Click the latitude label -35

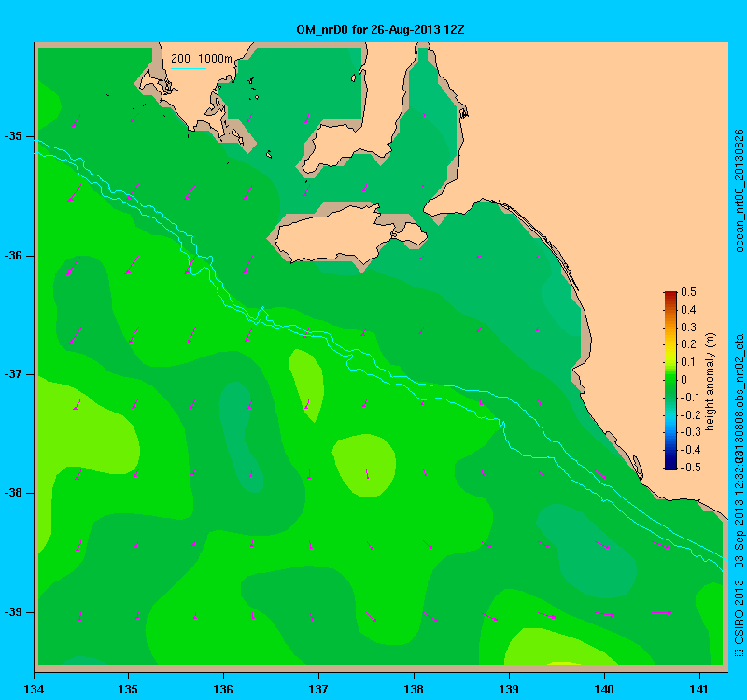(x=13, y=136)
